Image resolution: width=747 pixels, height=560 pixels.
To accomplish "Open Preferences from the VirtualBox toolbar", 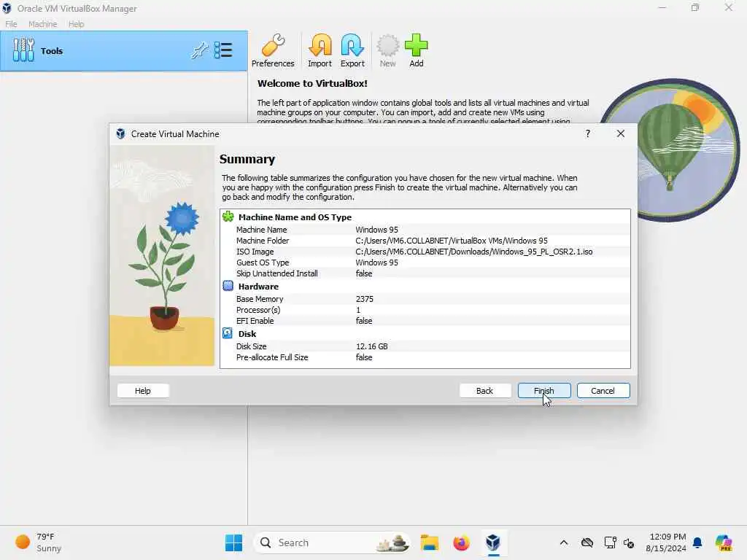I will click(273, 51).
